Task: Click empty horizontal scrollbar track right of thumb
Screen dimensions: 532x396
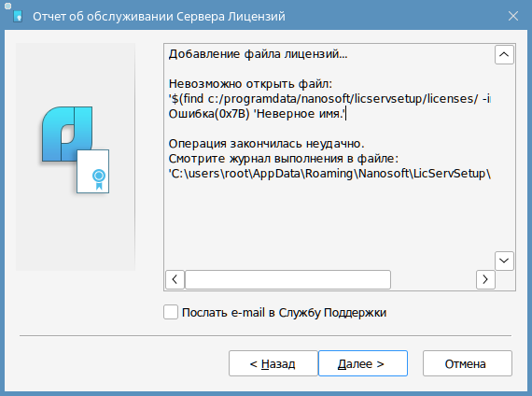Action: pyautogui.click(x=433, y=279)
